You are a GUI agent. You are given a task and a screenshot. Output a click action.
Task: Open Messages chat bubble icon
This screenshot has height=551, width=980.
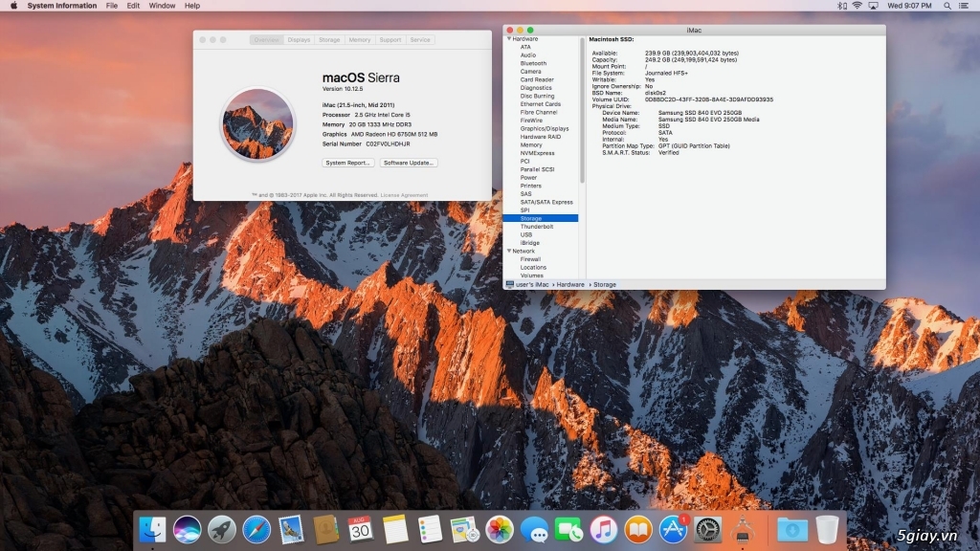click(534, 530)
